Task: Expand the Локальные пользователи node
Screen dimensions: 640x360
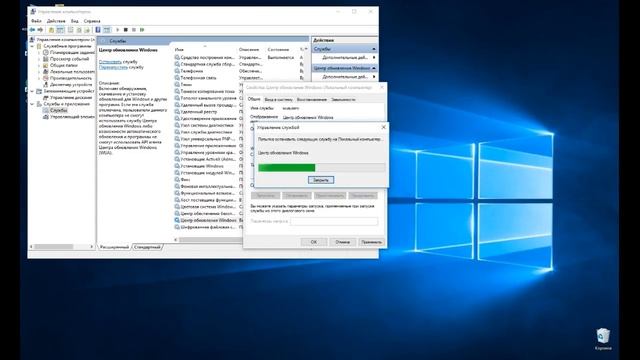Action: (39, 72)
